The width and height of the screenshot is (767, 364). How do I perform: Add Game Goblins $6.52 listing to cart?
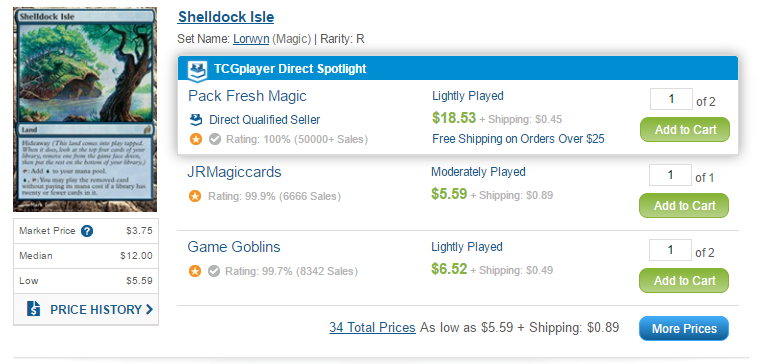[x=684, y=281]
